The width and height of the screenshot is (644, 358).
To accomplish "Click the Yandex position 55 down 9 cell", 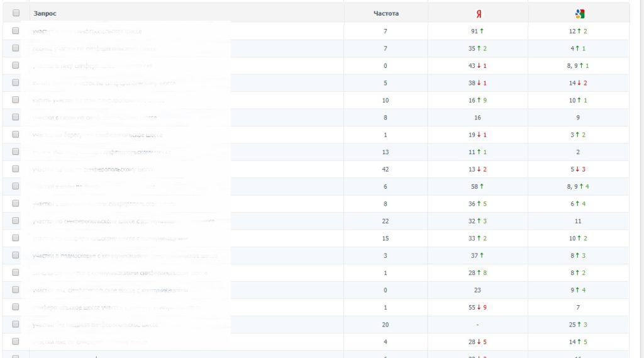I will [x=479, y=308].
